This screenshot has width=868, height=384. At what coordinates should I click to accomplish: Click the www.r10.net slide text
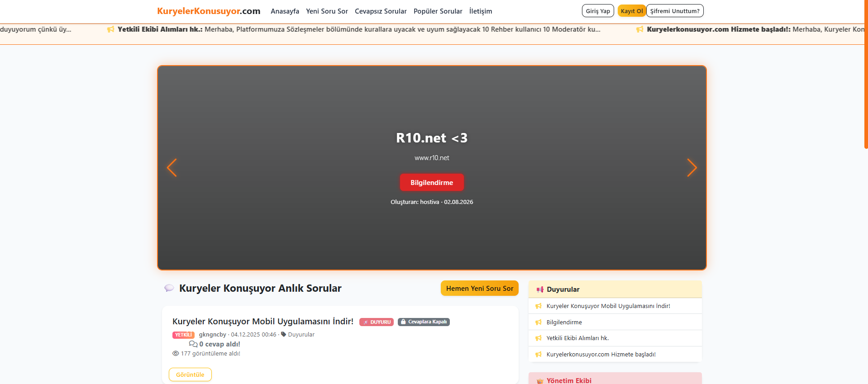(432, 158)
